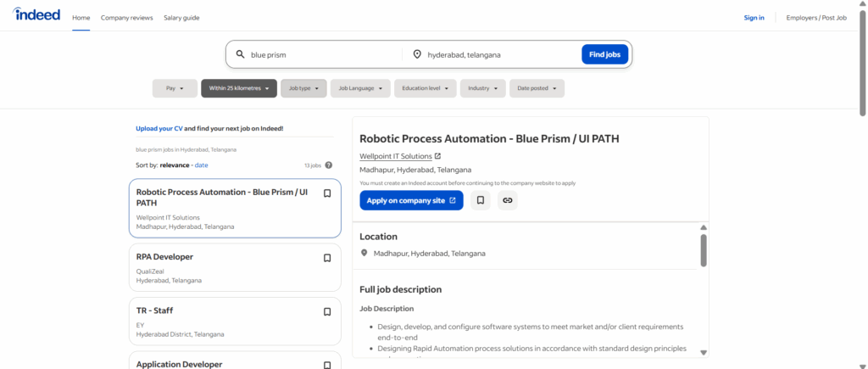868x369 pixels.
Task: Open the Company reviews tab
Action: 127,17
